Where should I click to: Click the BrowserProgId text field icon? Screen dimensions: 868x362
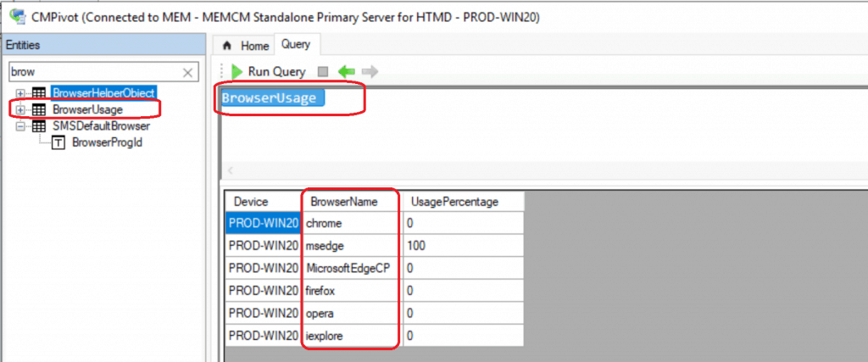58,143
